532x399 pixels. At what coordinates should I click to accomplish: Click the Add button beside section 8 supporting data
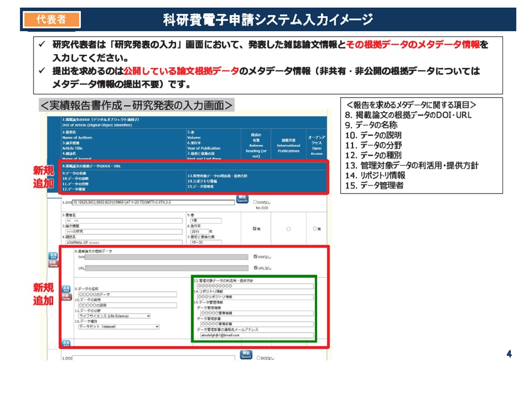point(54,256)
